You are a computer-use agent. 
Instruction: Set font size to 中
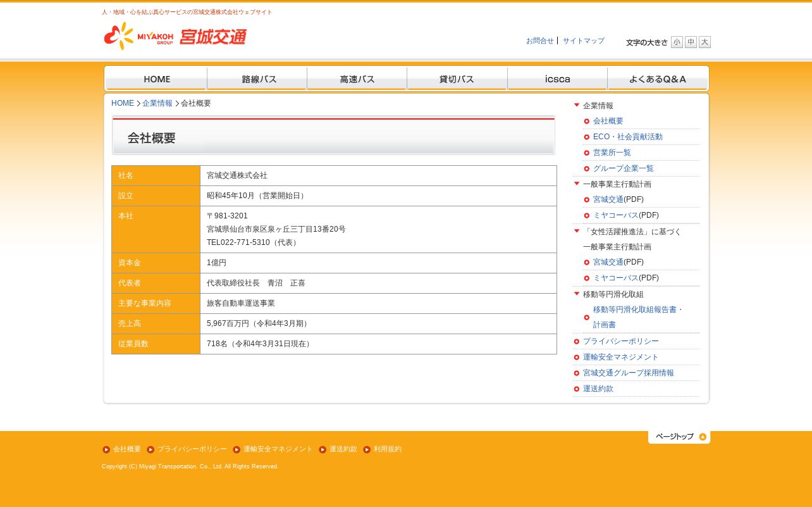coord(691,42)
